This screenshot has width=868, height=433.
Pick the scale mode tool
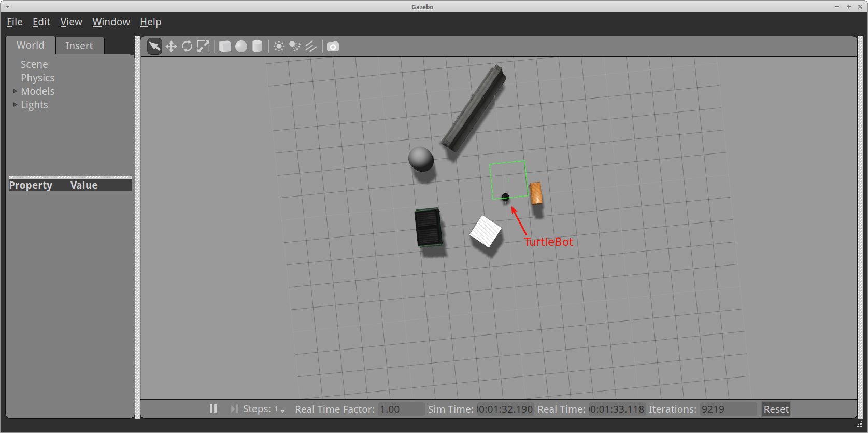(204, 47)
